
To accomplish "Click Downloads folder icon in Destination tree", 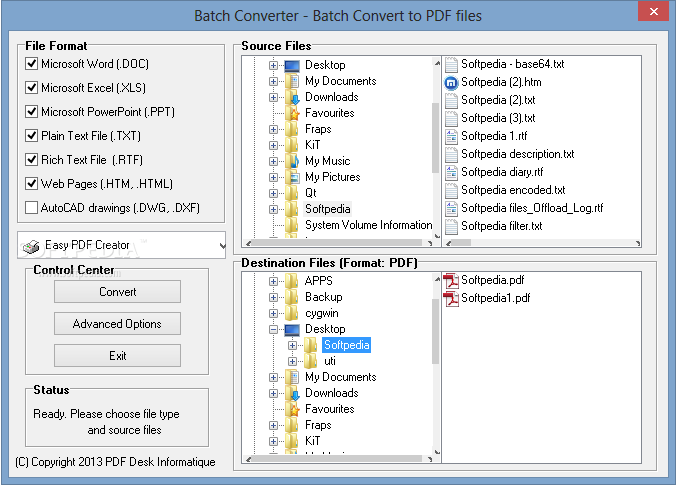I will tap(292, 394).
